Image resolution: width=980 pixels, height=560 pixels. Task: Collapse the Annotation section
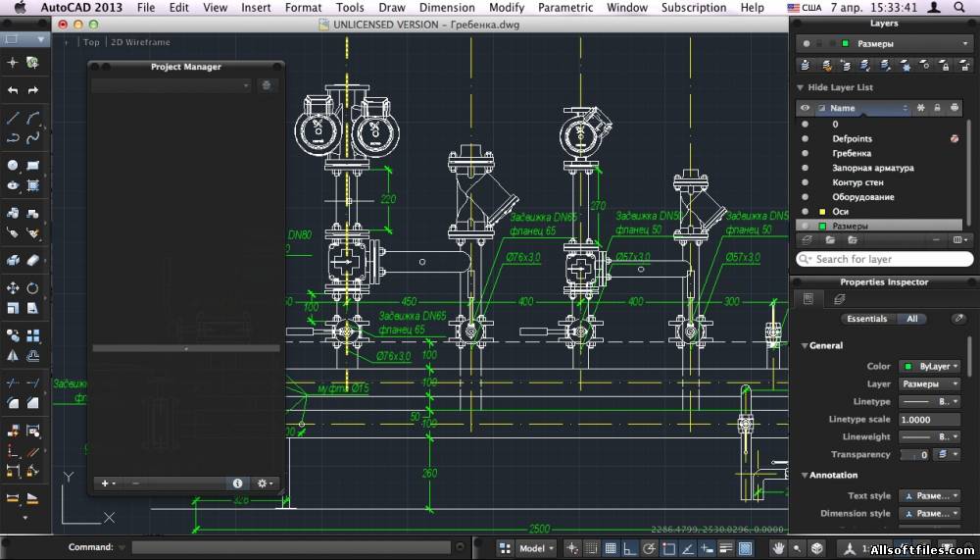coord(805,475)
